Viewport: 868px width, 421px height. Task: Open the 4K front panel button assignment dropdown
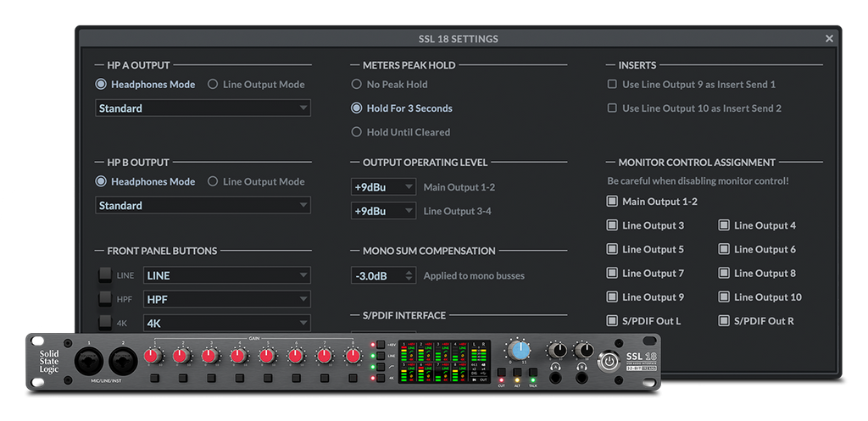click(227, 323)
